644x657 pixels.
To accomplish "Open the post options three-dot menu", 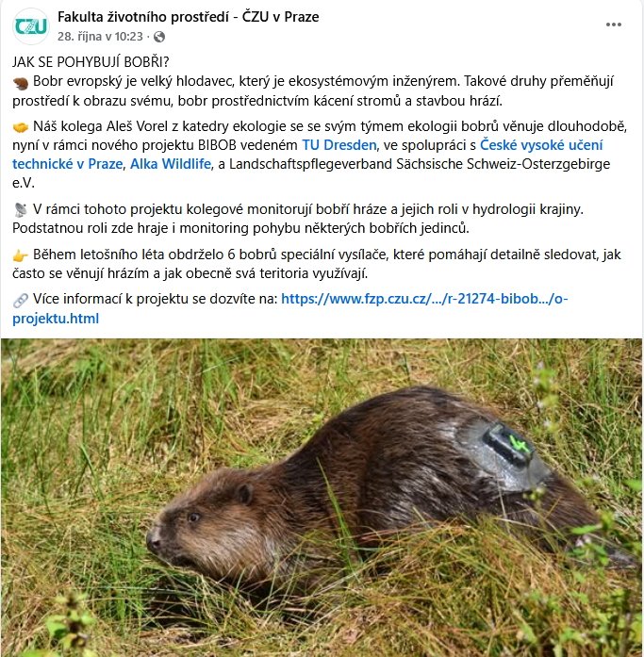I will click(x=614, y=25).
